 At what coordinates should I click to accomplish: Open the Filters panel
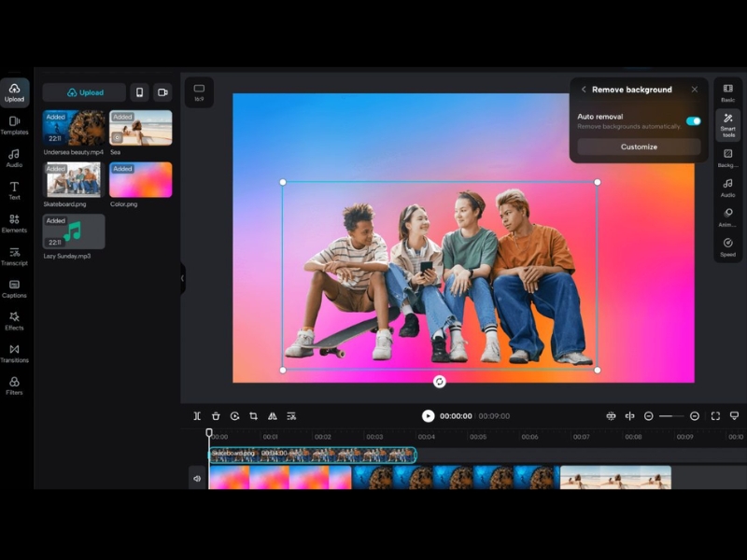click(14, 385)
